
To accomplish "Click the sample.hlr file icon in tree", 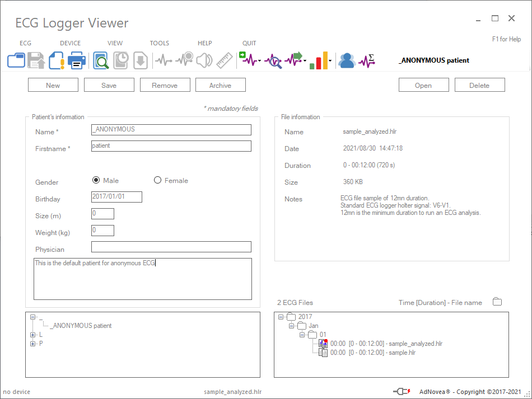I will pyautogui.click(x=323, y=353).
